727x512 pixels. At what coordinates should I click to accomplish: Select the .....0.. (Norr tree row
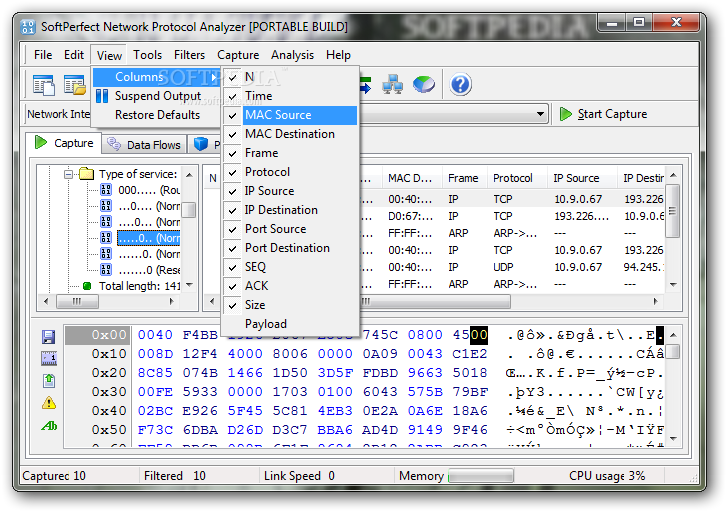click(x=148, y=238)
